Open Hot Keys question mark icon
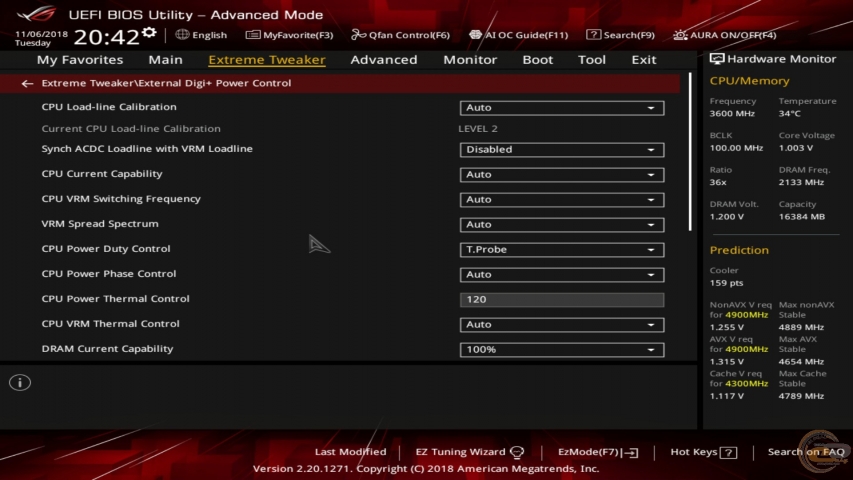Screen dimensions: 853x480 [728, 452]
